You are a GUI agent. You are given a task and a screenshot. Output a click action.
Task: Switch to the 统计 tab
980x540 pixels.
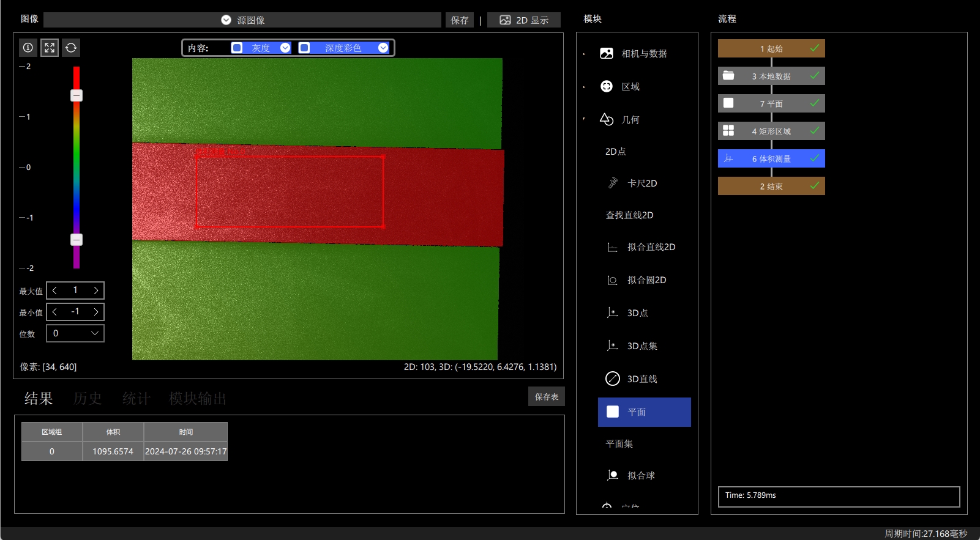tap(136, 399)
